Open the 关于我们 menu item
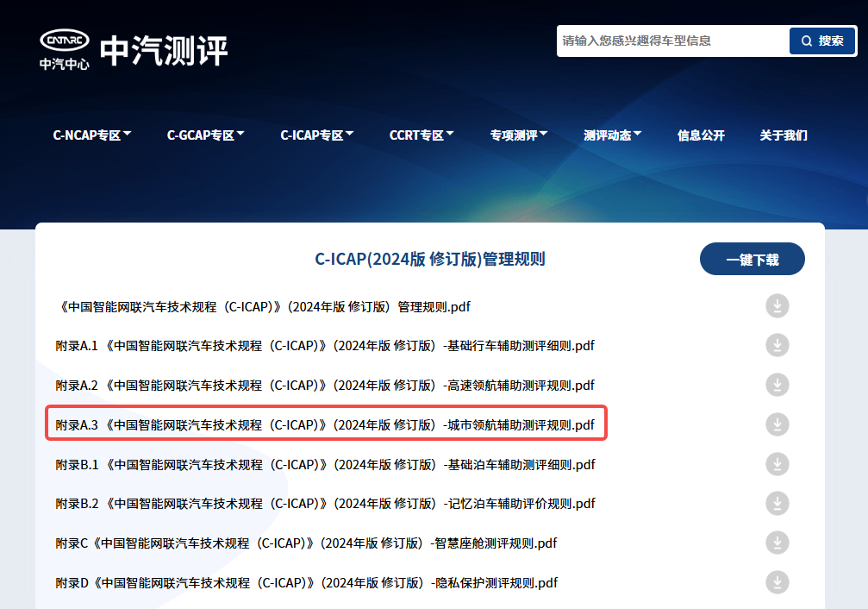This screenshot has width=868, height=609. pyautogui.click(x=784, y=135)
